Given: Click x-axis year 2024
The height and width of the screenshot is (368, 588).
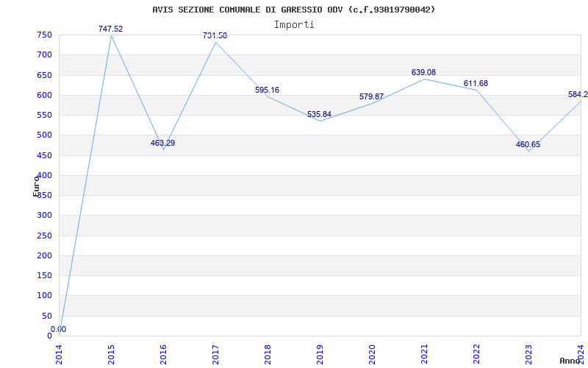Looking at the screenshot, I should [x=580, y=355].
